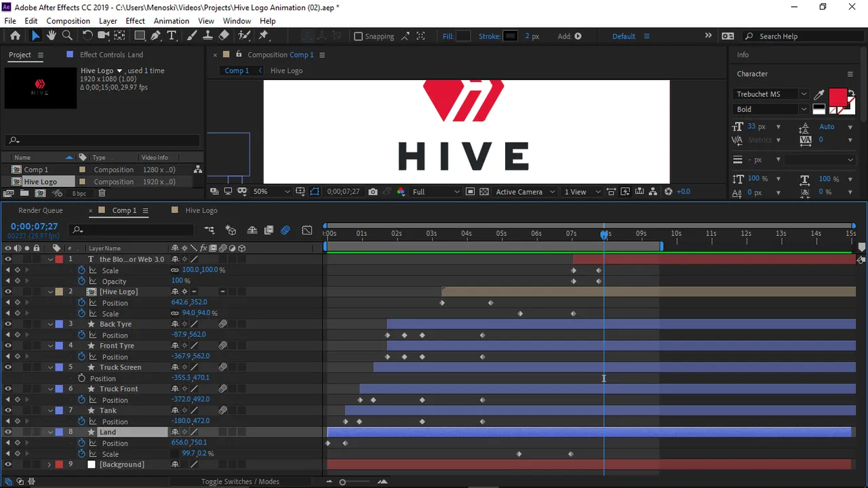
Task: Open the 1 View layout dropdown
Action: 582,192
